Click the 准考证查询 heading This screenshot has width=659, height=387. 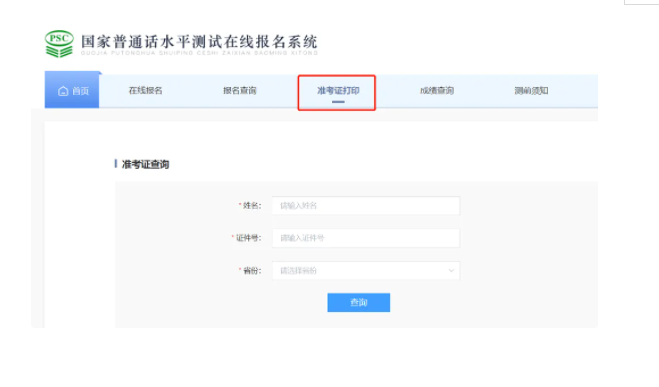tap(145, 164)
